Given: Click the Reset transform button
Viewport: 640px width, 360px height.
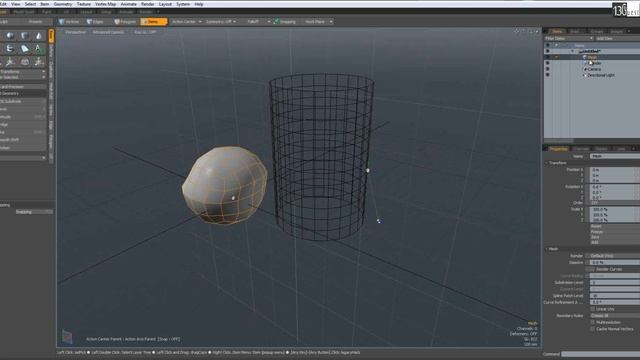Looking at the screenshot, I should coord(615,226).
